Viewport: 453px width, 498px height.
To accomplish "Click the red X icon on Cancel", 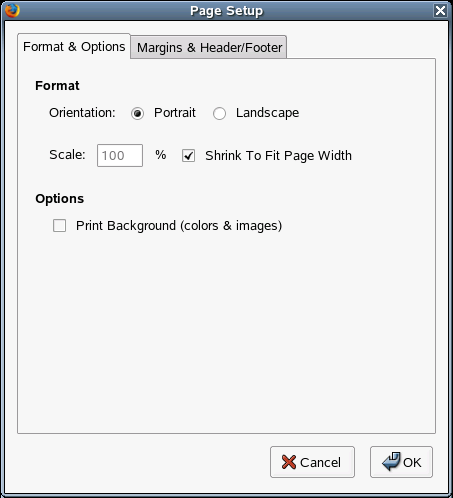I will tap(289, 462).
